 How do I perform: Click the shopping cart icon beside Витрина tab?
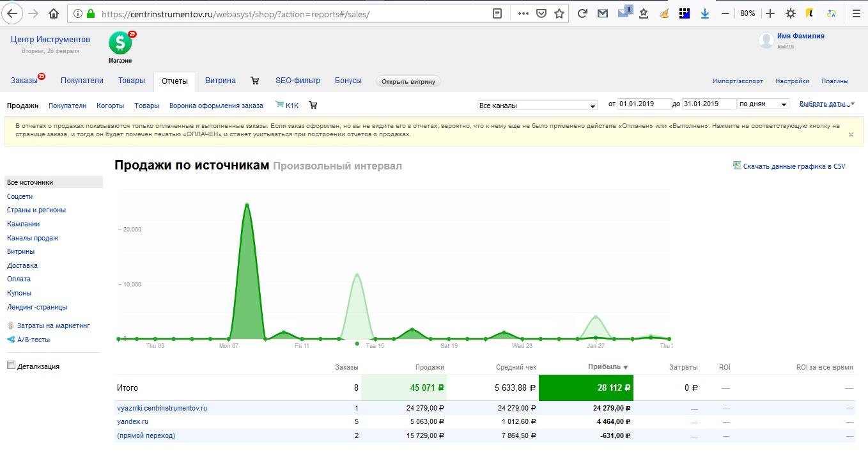(255, 81)
